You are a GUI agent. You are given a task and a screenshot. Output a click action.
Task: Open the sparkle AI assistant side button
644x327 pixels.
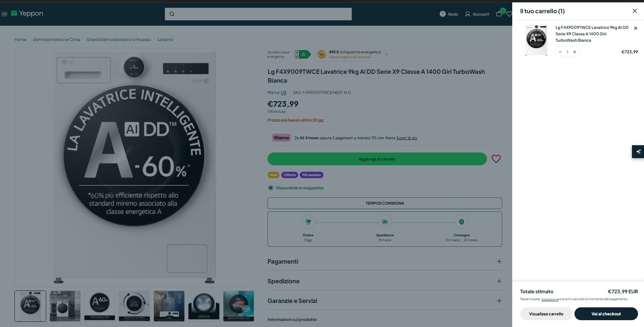[x=638, y=152]
